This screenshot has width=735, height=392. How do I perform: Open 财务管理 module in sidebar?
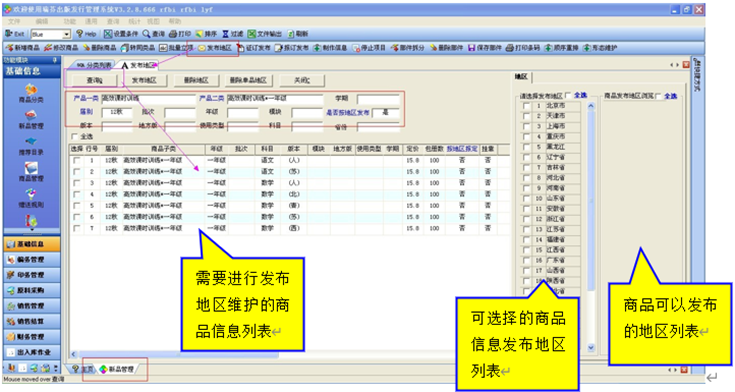click(31, 337)
